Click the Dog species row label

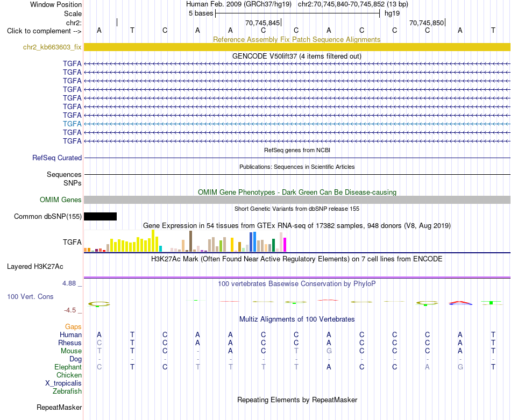[75, 359]
